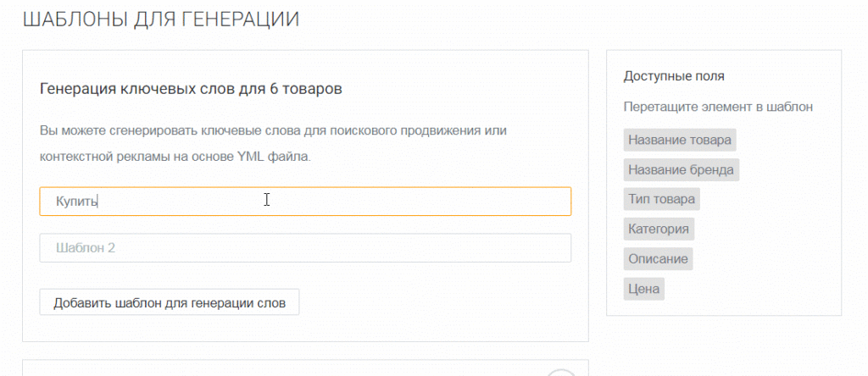The image size is (868, 376).
Task: Pick the Название бренда field tag
Action: pos(681,169)
